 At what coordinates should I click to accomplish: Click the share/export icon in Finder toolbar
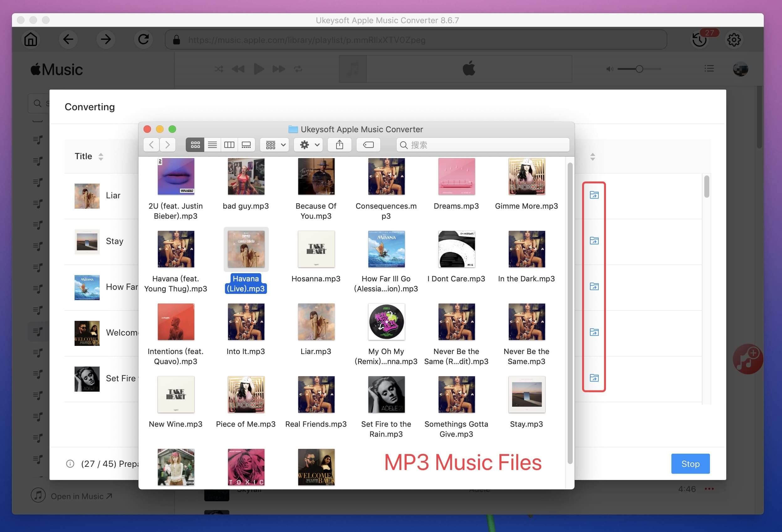click(340, 144)
